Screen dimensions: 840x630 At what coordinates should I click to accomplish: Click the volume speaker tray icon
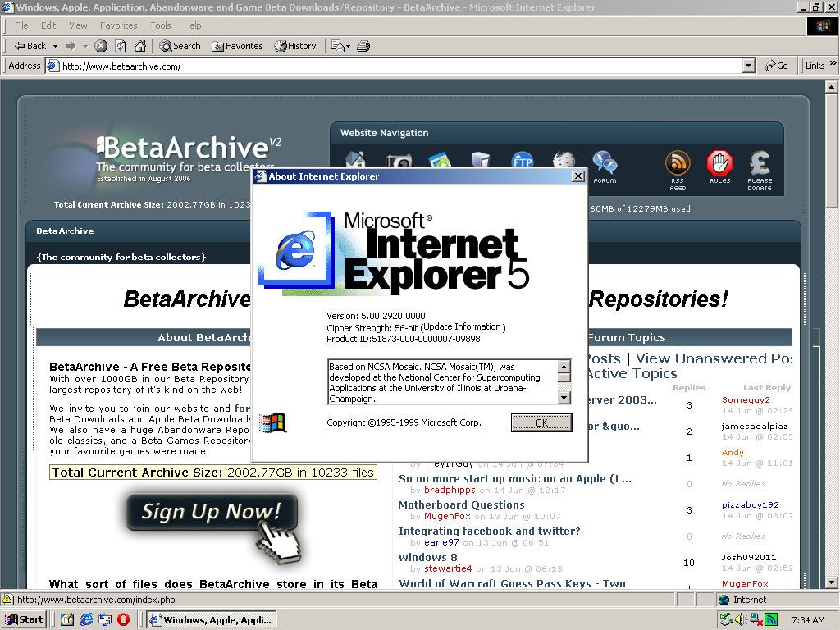(741, 619)
